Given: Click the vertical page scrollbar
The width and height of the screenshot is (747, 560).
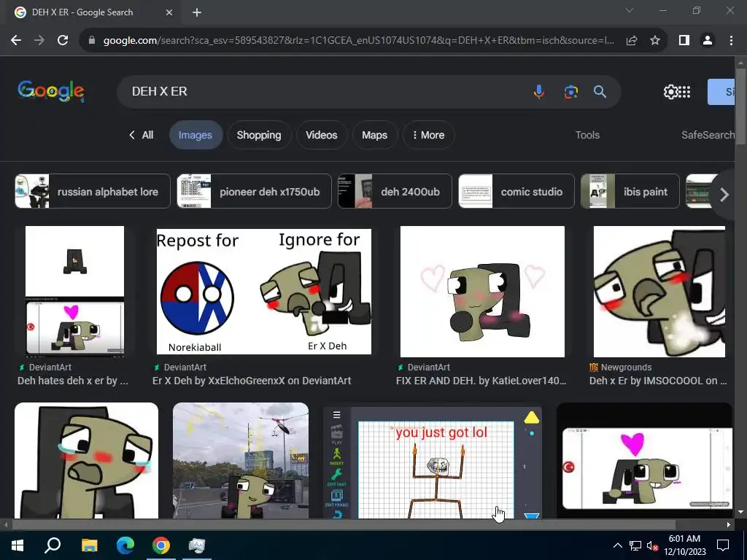Looking at the screenshot, I should tap(741, 105).
